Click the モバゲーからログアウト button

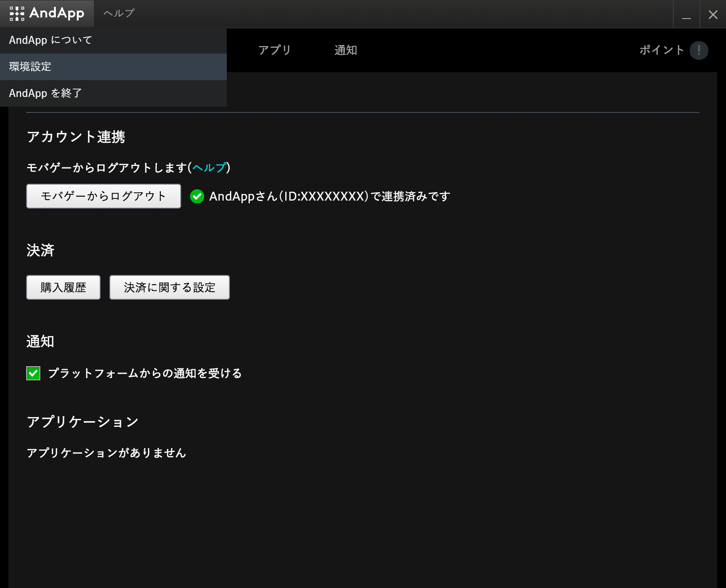pos(104,196)
